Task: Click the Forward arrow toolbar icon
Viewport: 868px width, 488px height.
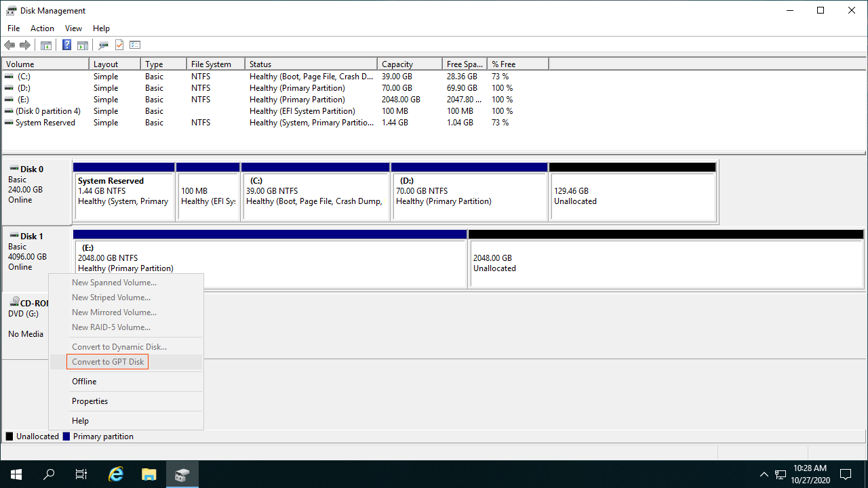Action: coord(25,45)
